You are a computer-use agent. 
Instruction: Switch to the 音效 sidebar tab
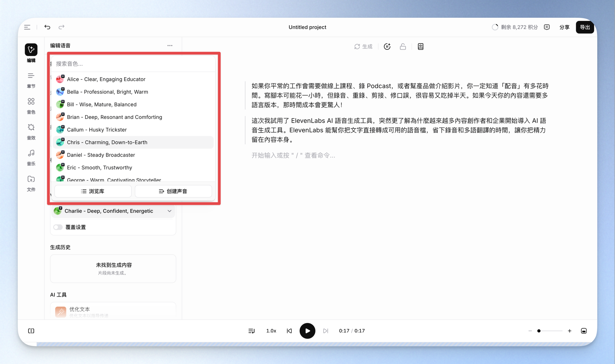(x=31, y=132)
